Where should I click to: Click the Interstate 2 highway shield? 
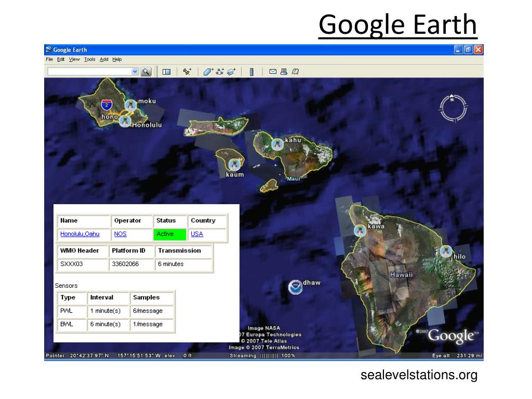point(107,104)
